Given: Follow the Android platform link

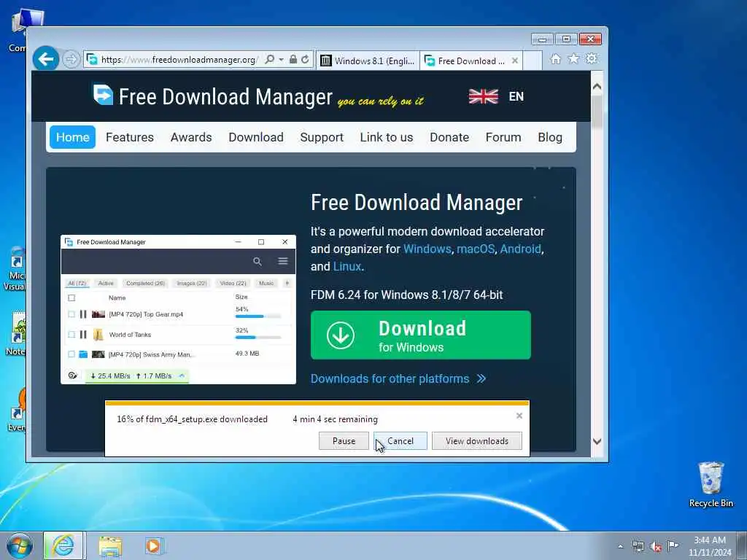Looking at the screenshot, I should coord(520,249).
